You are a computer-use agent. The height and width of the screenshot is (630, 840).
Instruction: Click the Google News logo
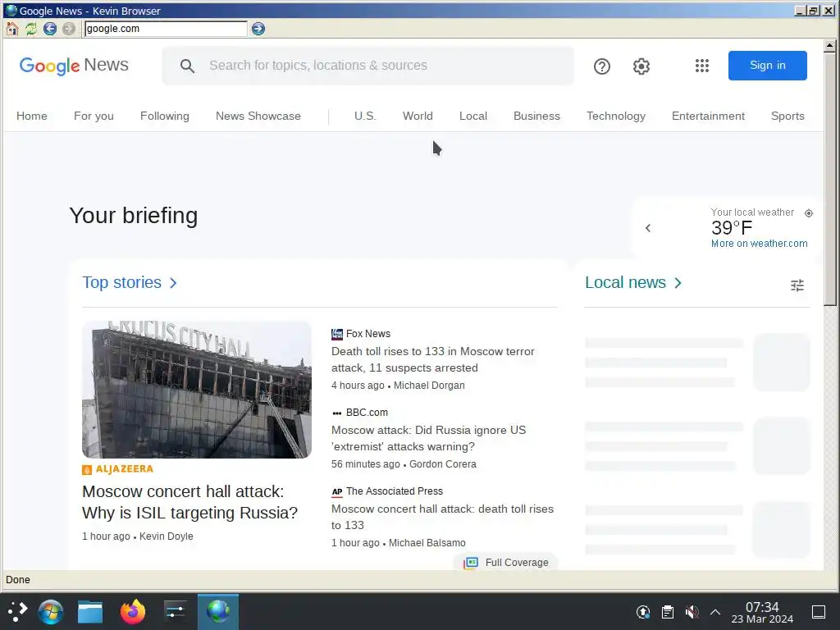(x=74, y=66)
